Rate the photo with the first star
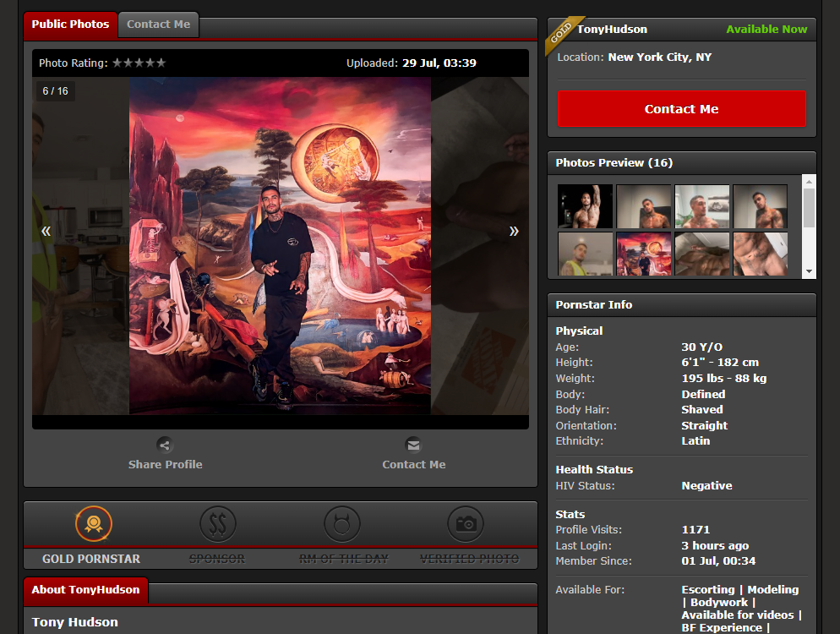This screenshot has width=840, height=634. tap(117, 63)
